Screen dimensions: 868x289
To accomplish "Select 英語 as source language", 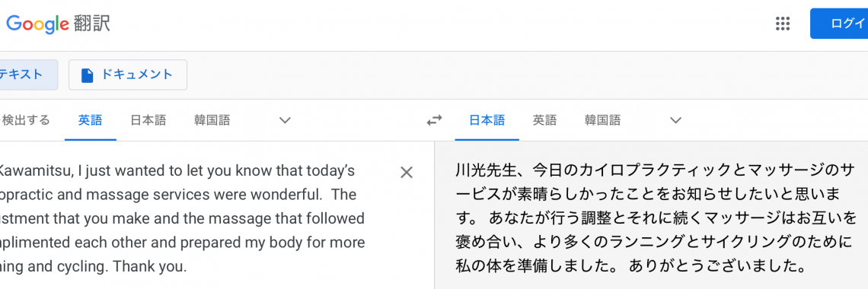I will tap(91, 120).
